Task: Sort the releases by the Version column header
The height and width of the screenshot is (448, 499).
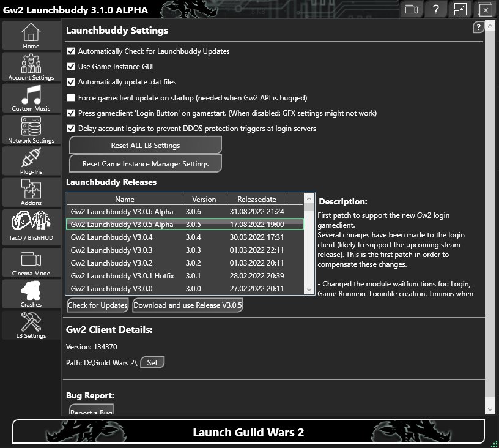Action: pos(204,199)
